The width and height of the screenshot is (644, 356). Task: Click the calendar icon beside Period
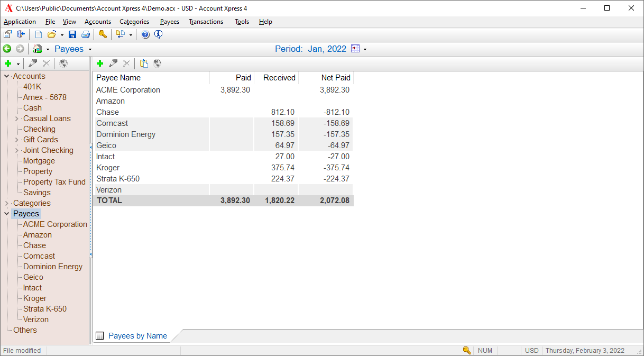(x=355, y=49)
